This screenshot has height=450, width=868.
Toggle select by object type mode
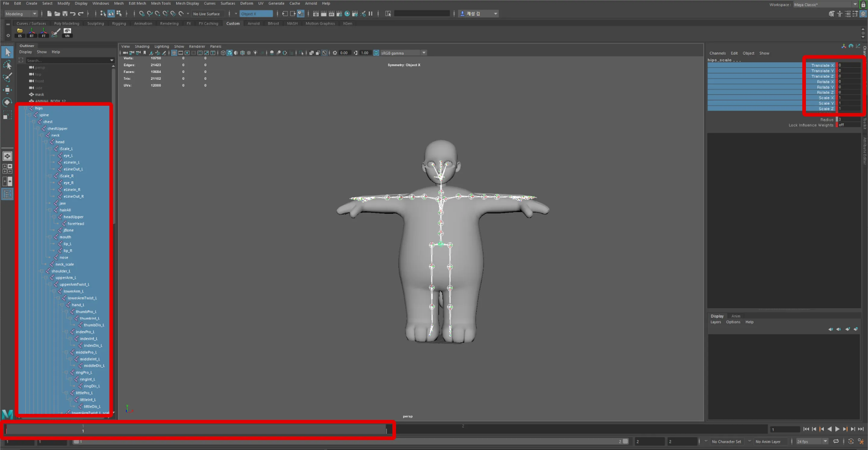point(111,14)
